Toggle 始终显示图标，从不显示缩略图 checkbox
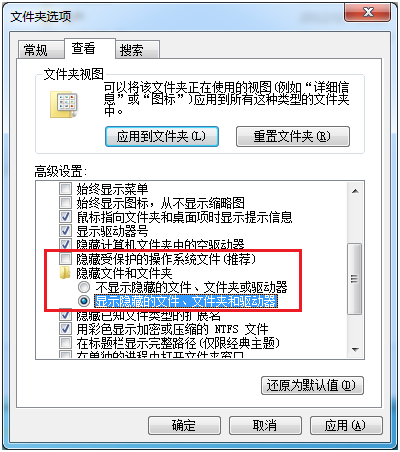Screen dimensions: 400x452 tap(65, 202)
